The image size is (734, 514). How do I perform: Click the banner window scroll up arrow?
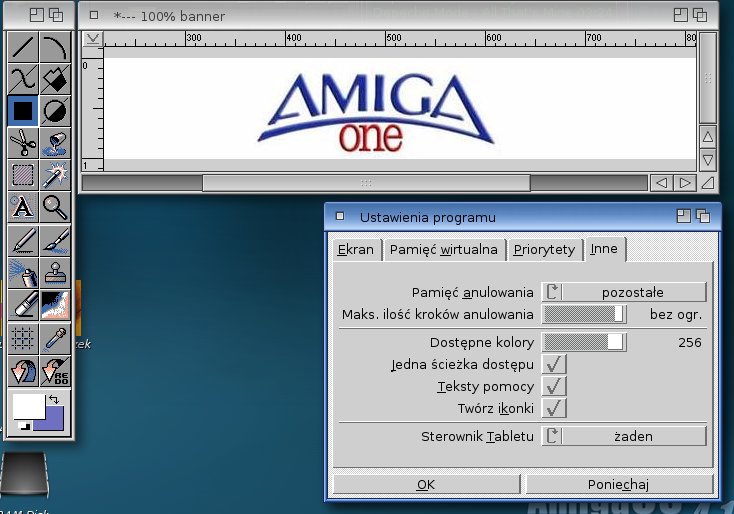coord(708,137)
